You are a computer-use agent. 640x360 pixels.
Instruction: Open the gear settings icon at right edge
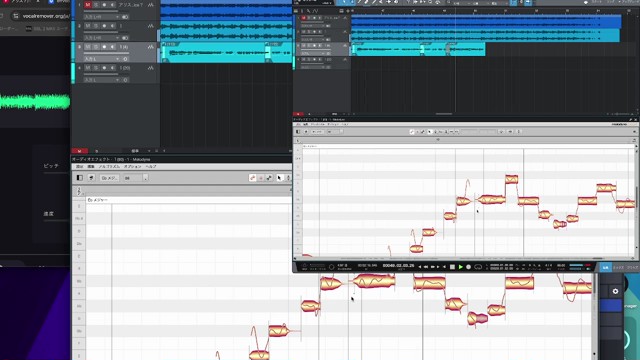click(615, 291)
